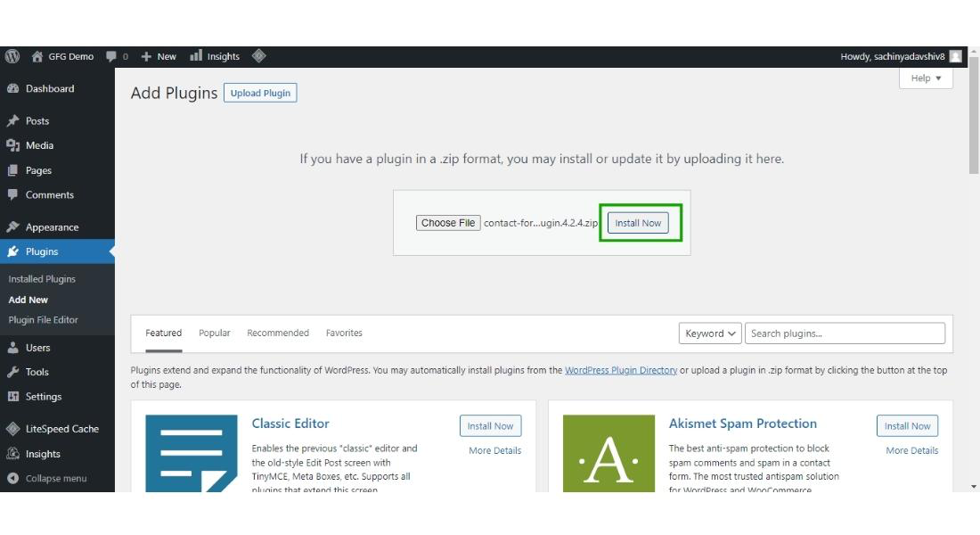Viewport: 980px width, 535px height.
Task: Click the Tools wrench icon
Action: click(x=13, y=372)
